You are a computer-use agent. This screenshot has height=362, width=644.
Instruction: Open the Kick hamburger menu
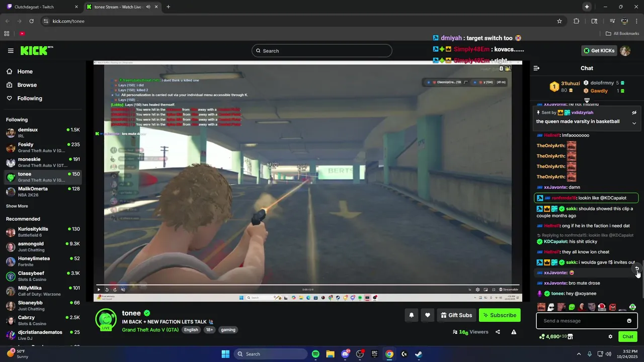(x=11, y=51)
